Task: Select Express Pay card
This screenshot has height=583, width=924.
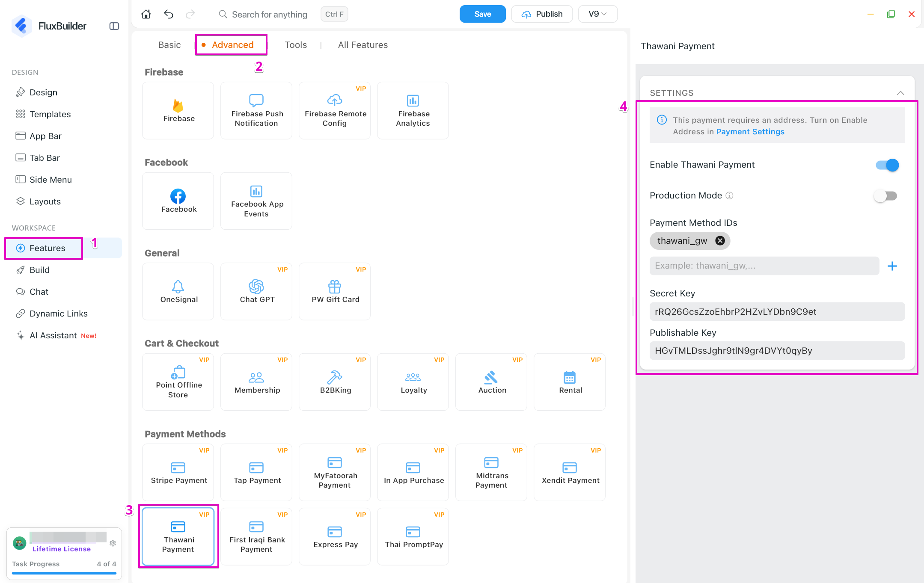Action: 335,536
